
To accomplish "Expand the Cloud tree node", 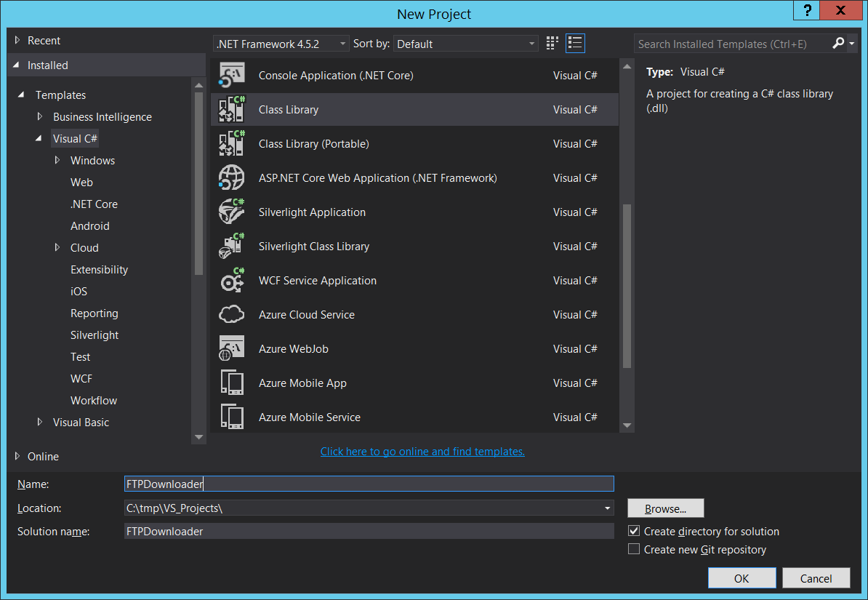I will coord(57,248).
